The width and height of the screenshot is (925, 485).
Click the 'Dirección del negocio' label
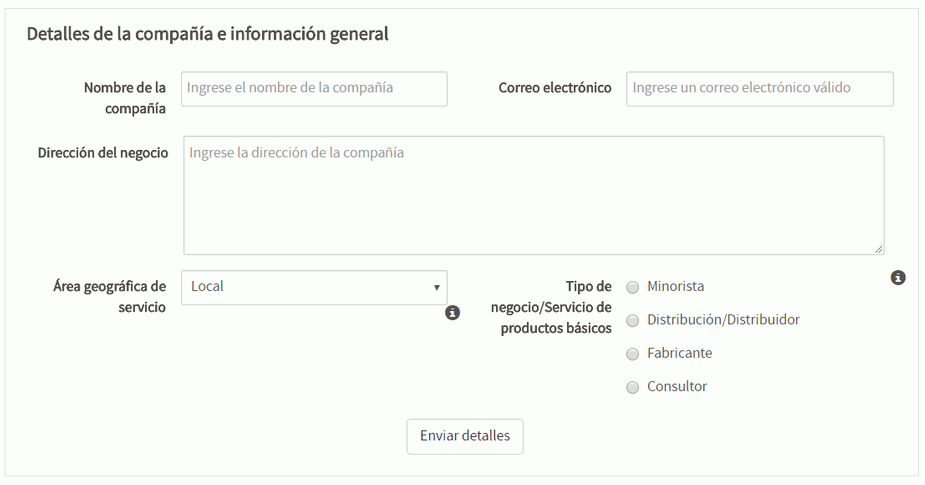coord(103,153)
